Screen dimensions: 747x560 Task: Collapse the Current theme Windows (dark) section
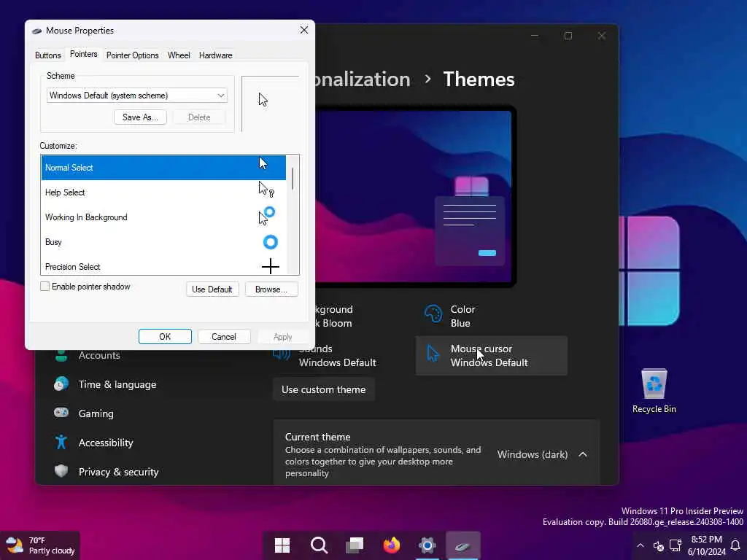tap(583, 454)
